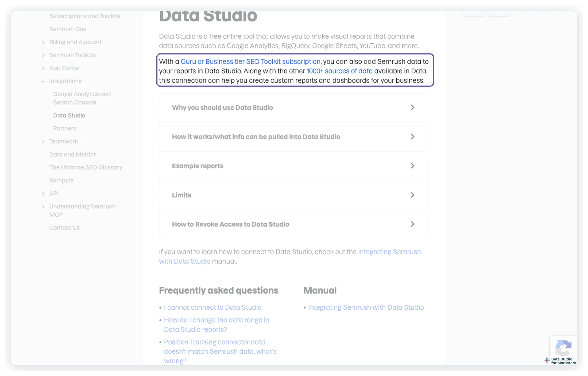
Task: Expand the API chevron
Action: [x=43, y=193]
